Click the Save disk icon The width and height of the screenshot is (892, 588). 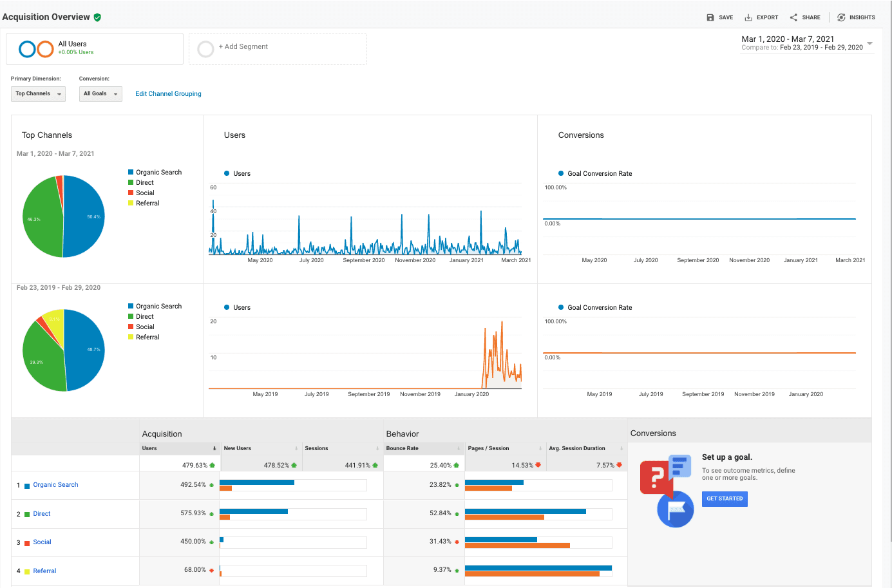[x=710, y=17]
